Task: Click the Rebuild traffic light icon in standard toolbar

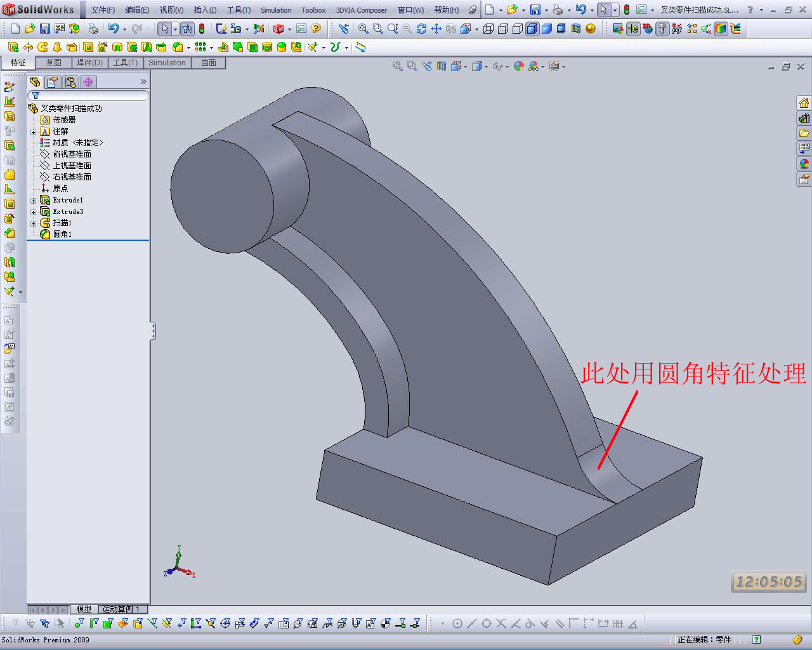Action: click(202, 29)
